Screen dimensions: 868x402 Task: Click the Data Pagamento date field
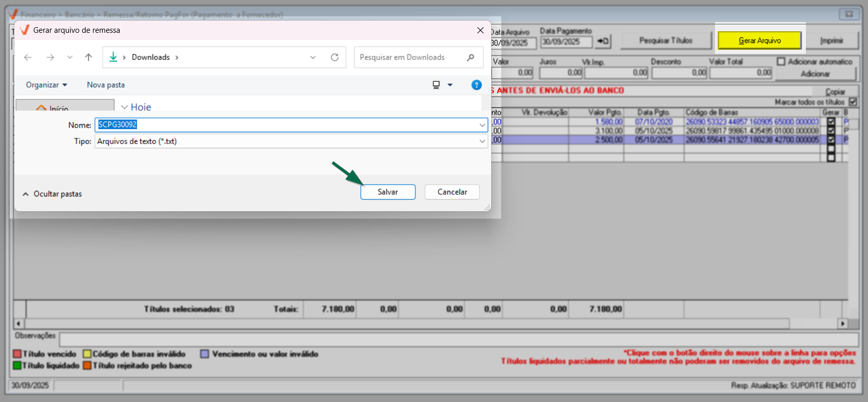pos(567,42)
